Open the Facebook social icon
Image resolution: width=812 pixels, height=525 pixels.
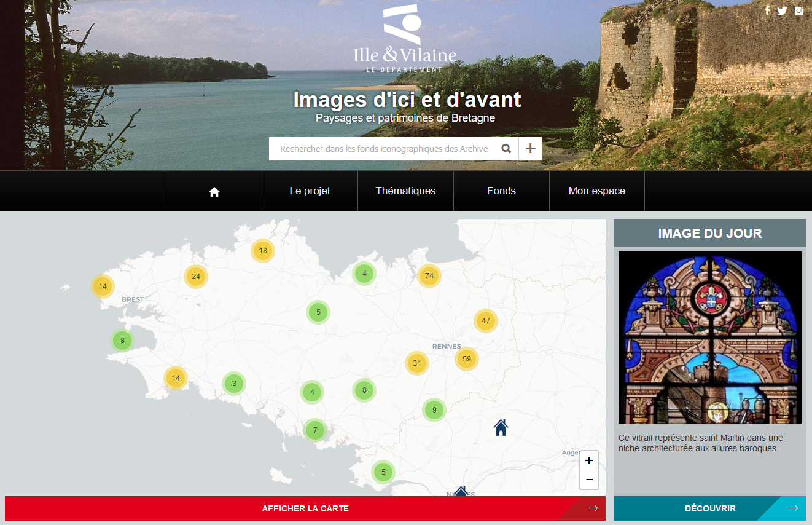(767, 10)
